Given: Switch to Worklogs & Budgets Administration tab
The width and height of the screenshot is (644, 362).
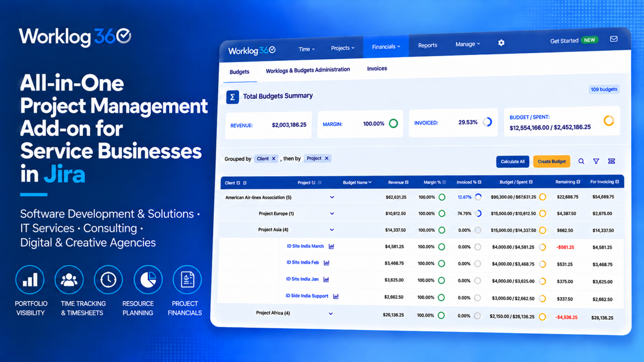Looking at the screenshot, I should pyautogui.click(x=308, y=70).
